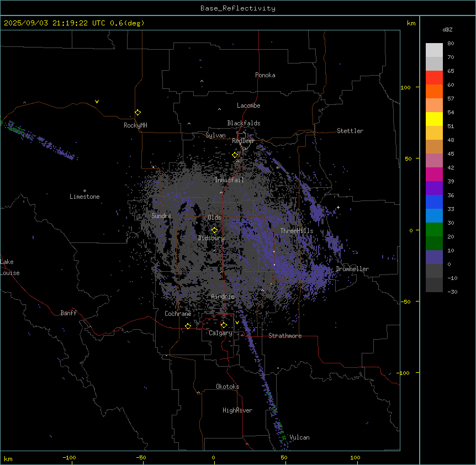Select the yellow 51-54 dBZ legend swatch
This screenshot has width=476, height=465.
pos(434,119)
